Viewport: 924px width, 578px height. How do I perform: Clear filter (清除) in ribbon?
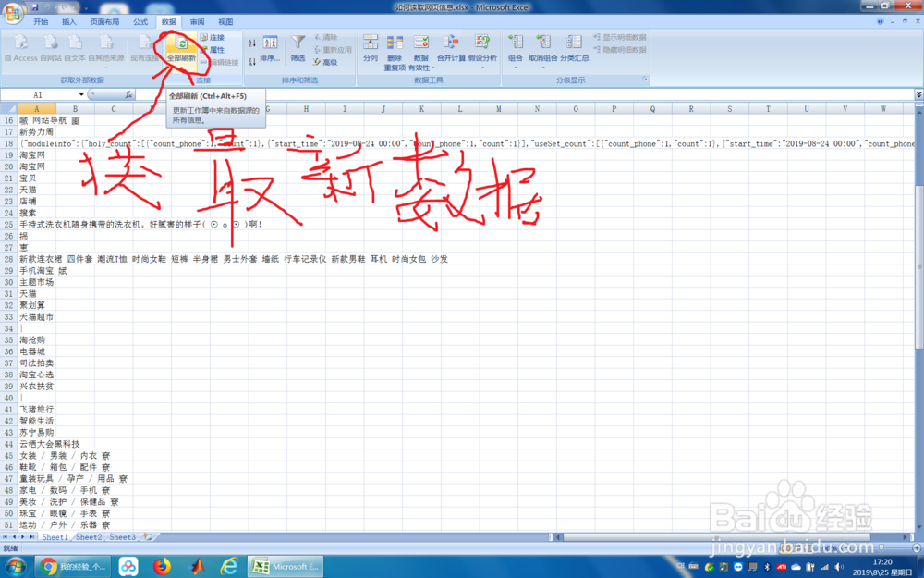click(x=325, y=37)
